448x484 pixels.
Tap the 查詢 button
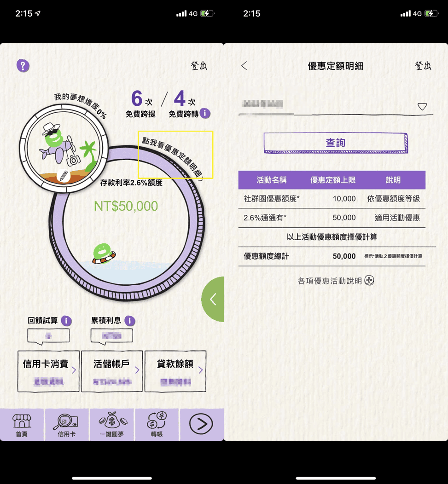point(336,143)
